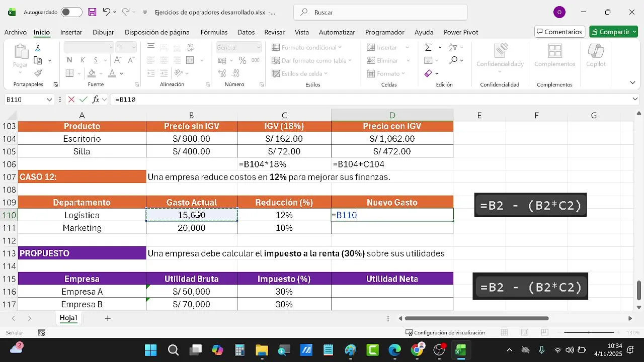Click the Copy icon

38,60
